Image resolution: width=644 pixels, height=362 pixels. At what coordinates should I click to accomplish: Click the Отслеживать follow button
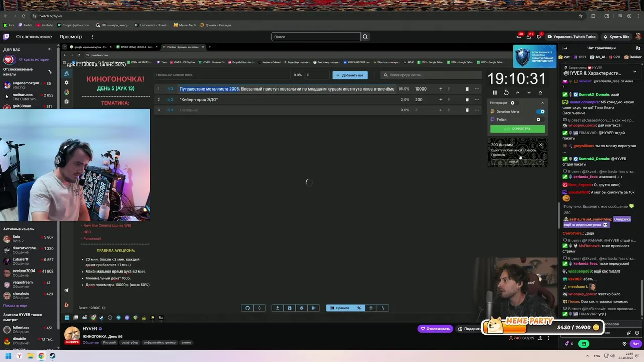coord(435,329)
